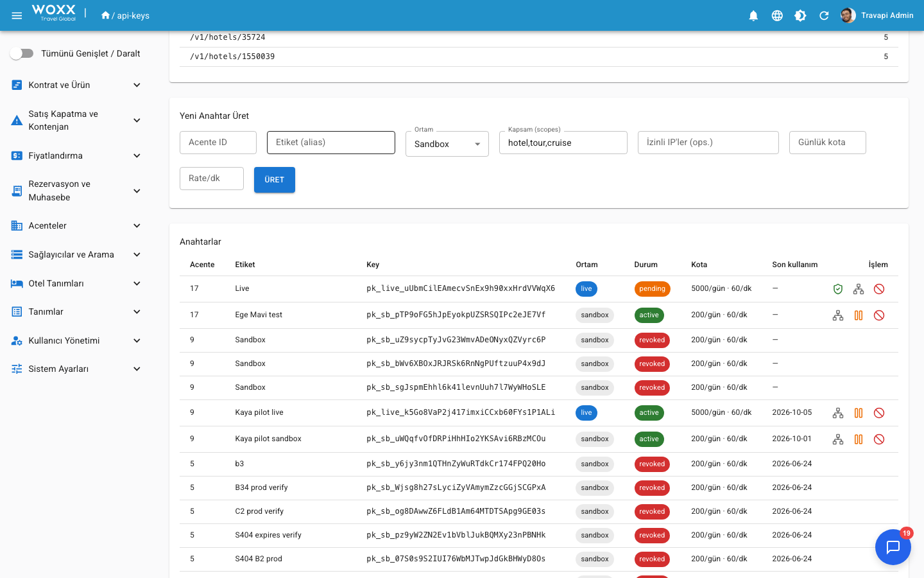Open Acenteler sidebar menu

point(77,225)
